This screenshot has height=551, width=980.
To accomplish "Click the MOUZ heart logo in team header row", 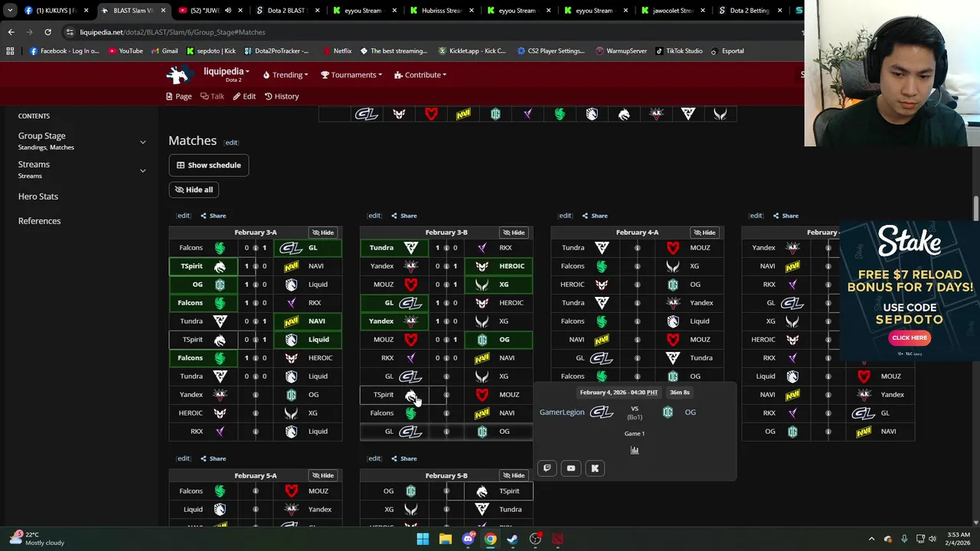I will point(431,114).
